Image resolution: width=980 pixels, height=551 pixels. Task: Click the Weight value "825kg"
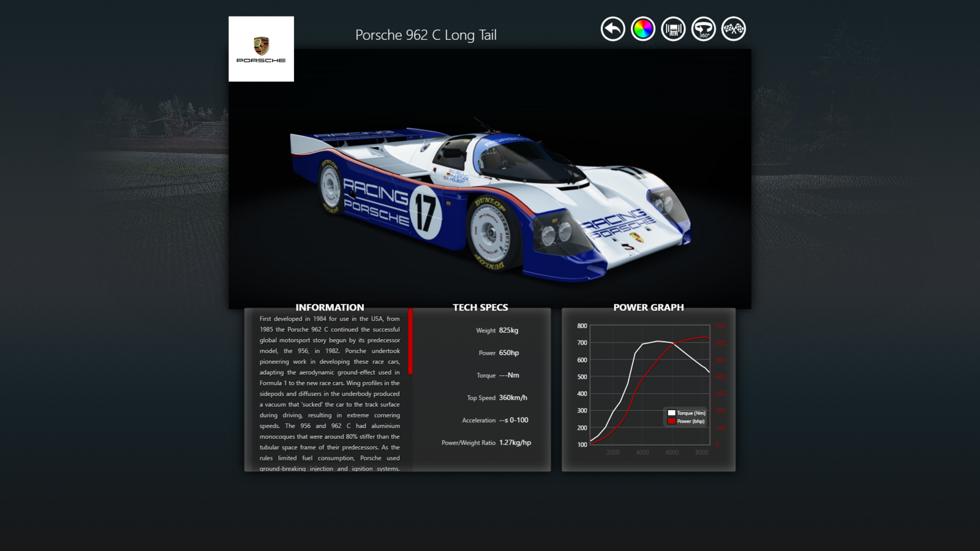click(508, 330)
